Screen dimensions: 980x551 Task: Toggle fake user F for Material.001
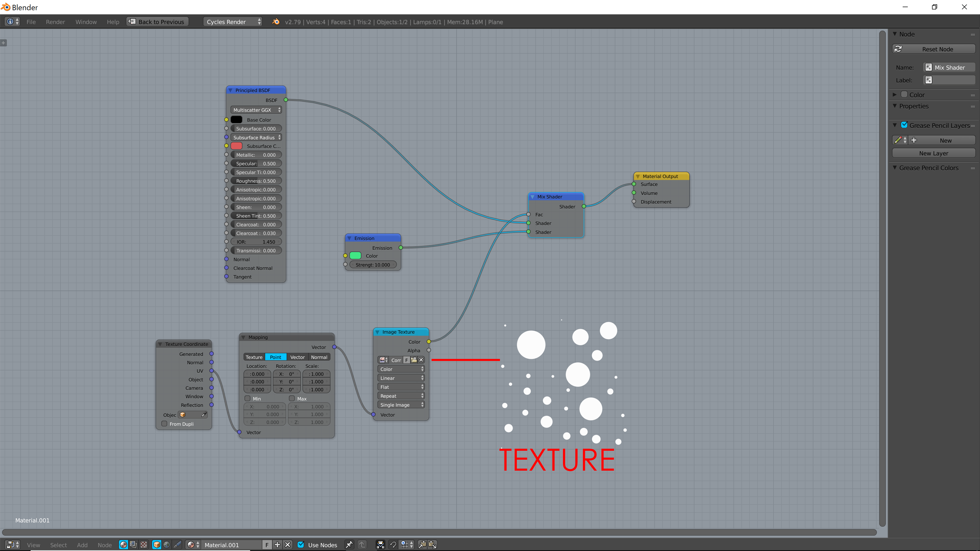pos(267,545)
